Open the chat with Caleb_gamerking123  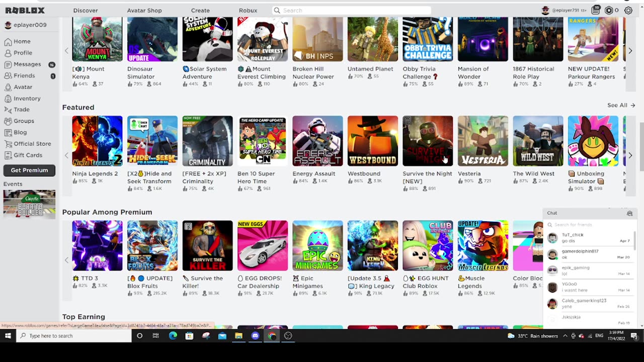click(589, 304)
